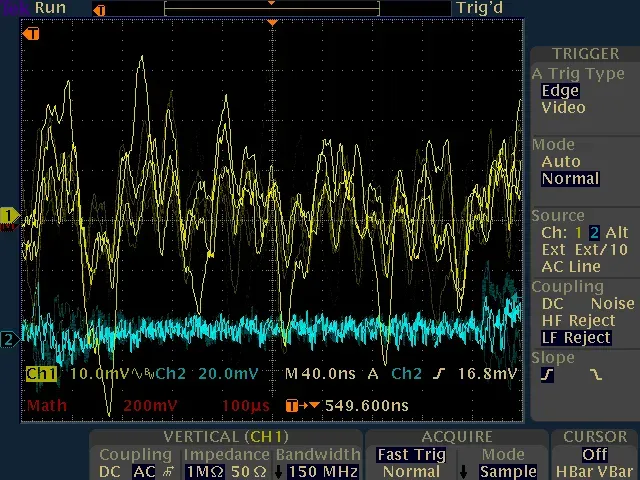Viewport: 640px width, 480px height.
Task: Open the CURSOR menu section
Action: [595, 437]
